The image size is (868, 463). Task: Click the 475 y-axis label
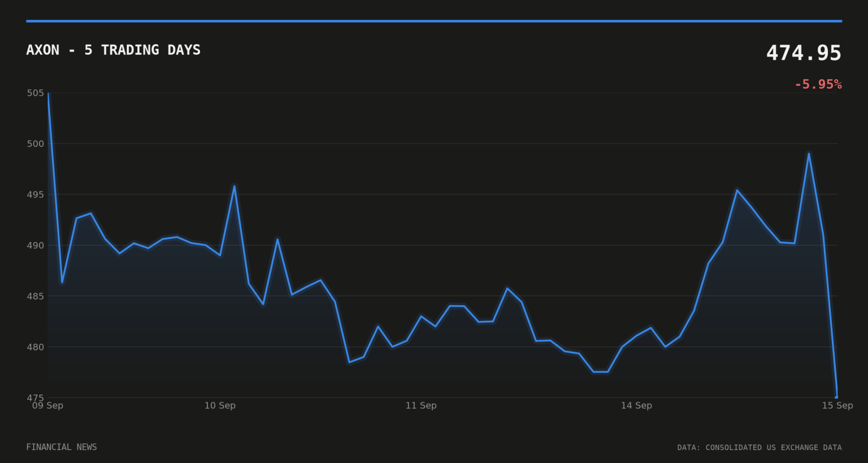(x=35, y=397)
